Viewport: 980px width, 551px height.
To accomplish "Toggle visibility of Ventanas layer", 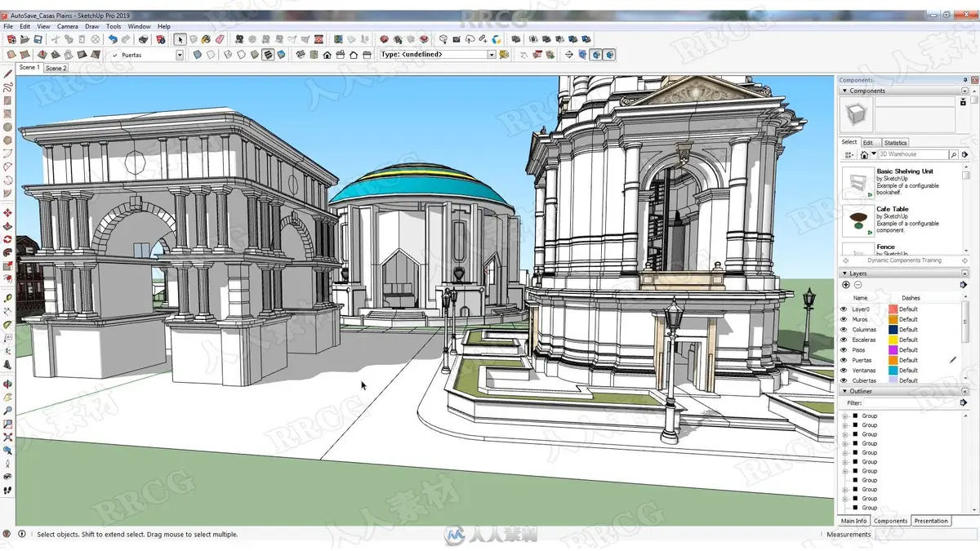I will 844,371.
